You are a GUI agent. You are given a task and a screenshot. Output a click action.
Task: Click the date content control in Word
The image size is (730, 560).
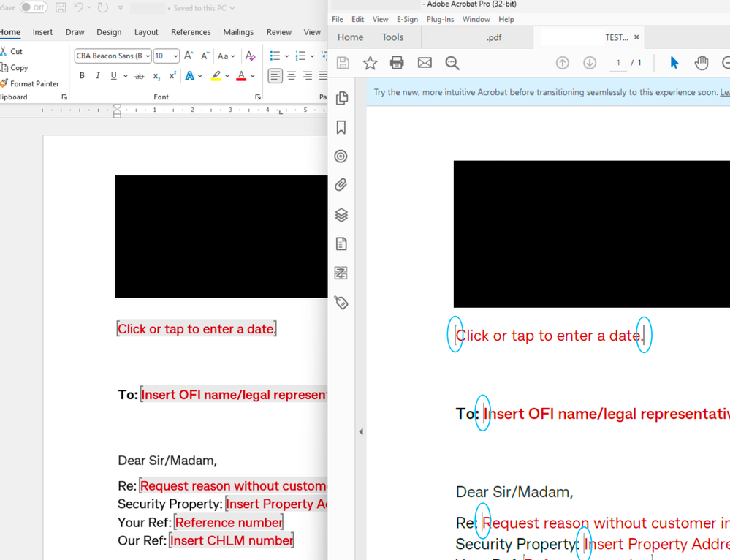(x=197, y=329)
